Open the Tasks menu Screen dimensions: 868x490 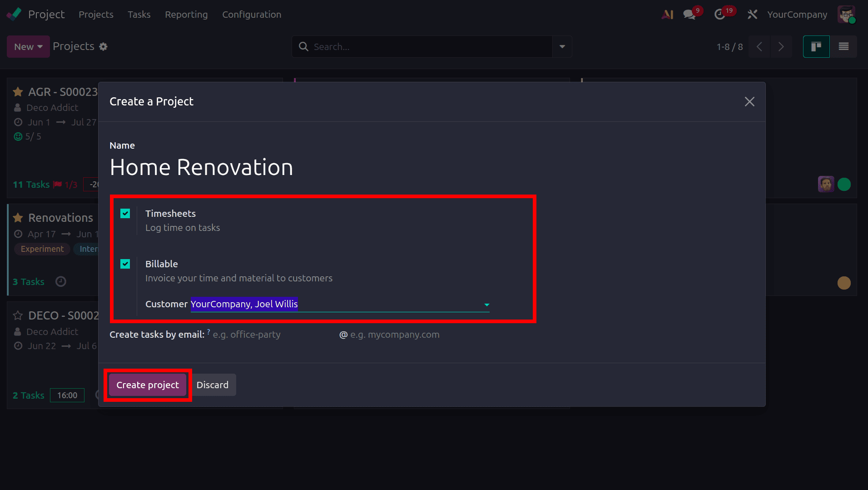(139, 15)
